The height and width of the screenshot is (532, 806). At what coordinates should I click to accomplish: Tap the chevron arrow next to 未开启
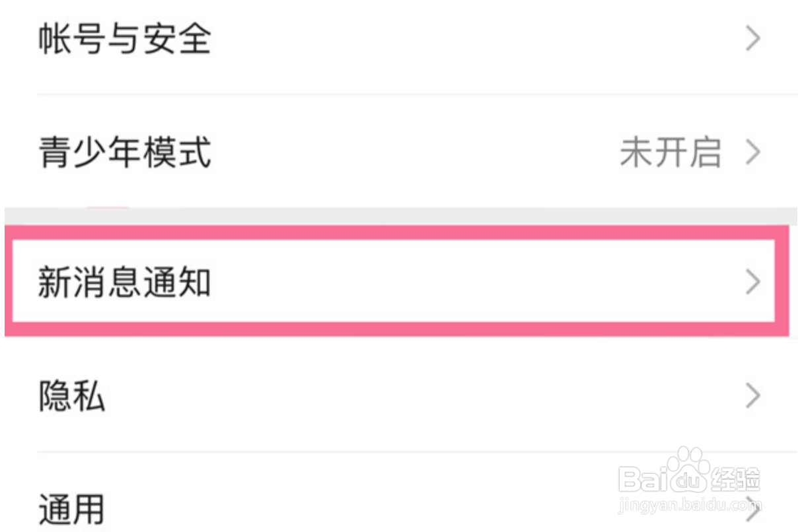(753, 153)
